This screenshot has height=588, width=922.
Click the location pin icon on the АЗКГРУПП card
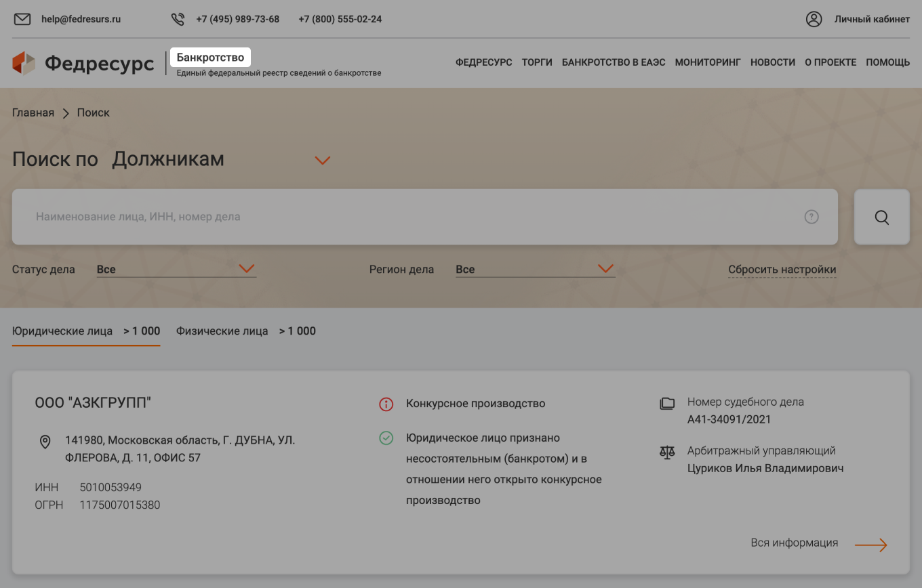pyautogui.click(x=45, y=442)
